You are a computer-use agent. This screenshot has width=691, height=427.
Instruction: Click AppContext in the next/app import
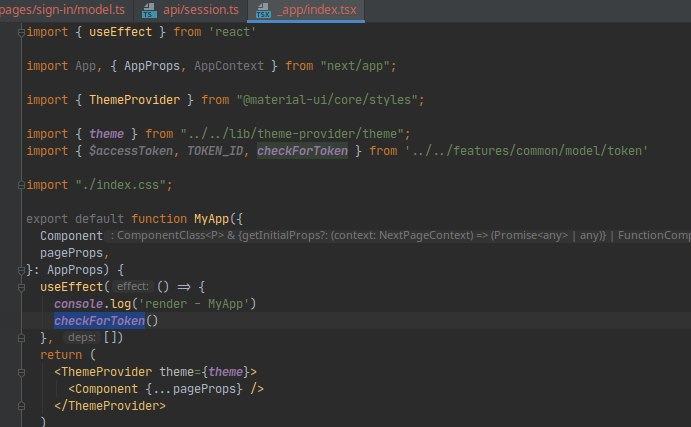[229, 66]
